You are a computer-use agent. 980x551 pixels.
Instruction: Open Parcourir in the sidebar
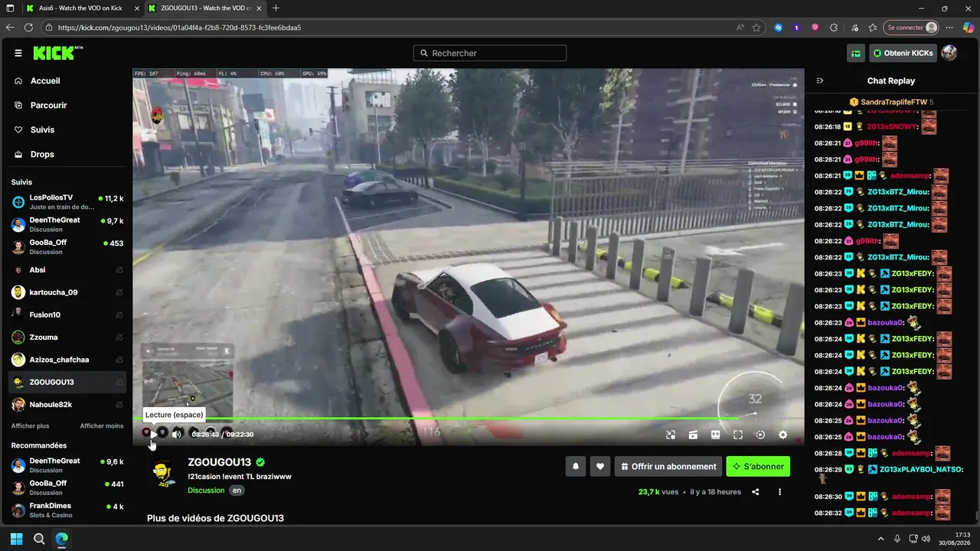[48, 105]
